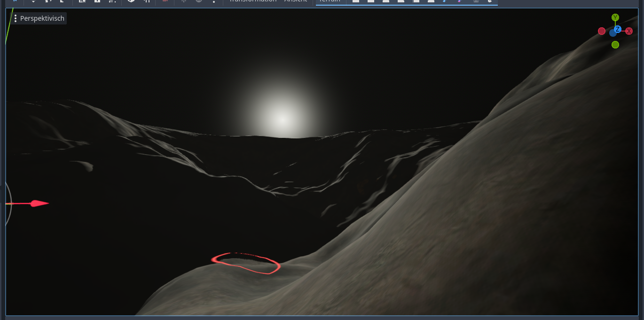Select a terrain sculpting brush in the Terrain toolbar

[356, 2]
